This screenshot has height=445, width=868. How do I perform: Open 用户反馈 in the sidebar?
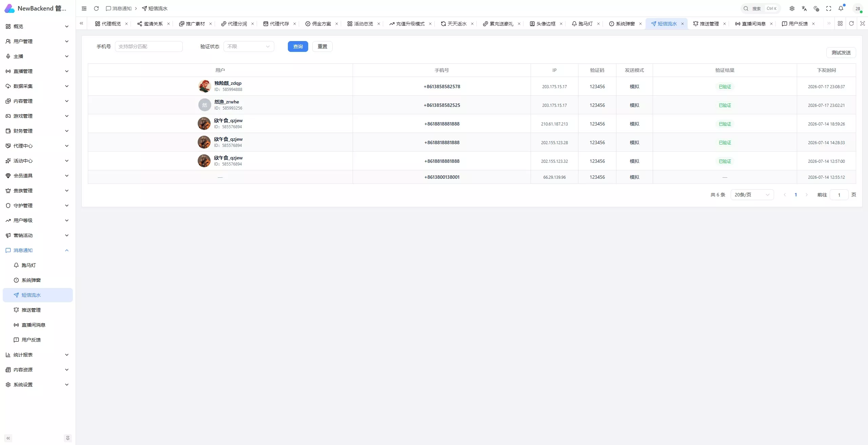tap(38, 340)
